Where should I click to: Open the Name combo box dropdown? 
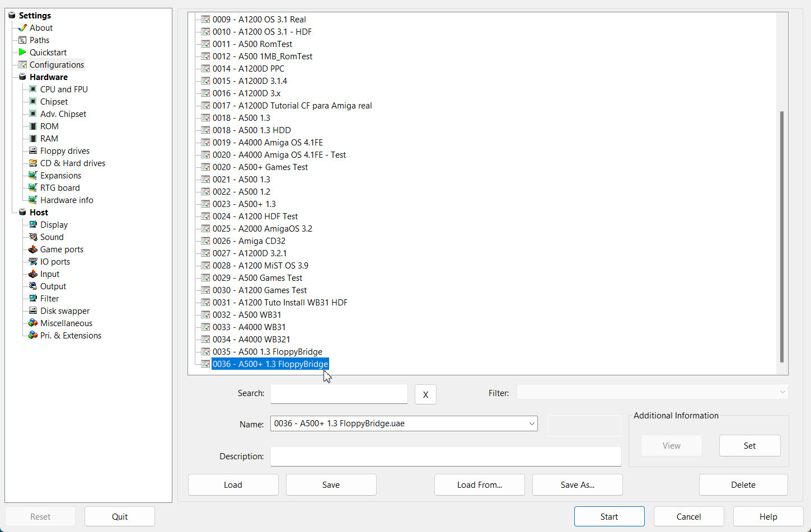pyautogui.click(x=531, y=423)
